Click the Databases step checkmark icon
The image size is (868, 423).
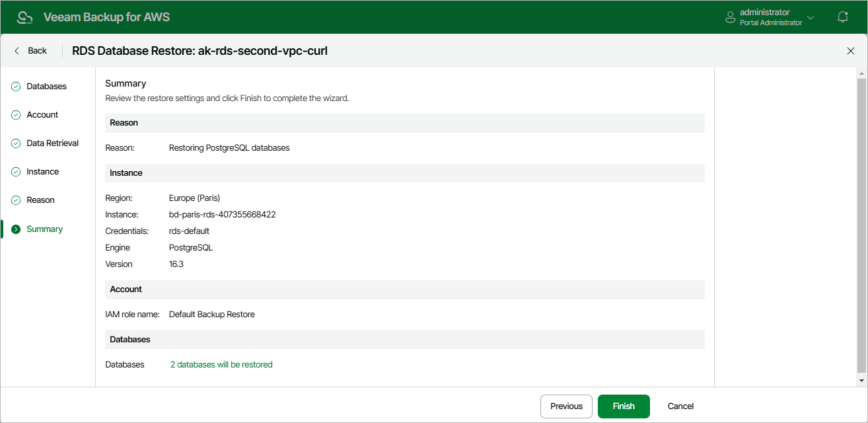pyautogui.click(x=16, y=87)
